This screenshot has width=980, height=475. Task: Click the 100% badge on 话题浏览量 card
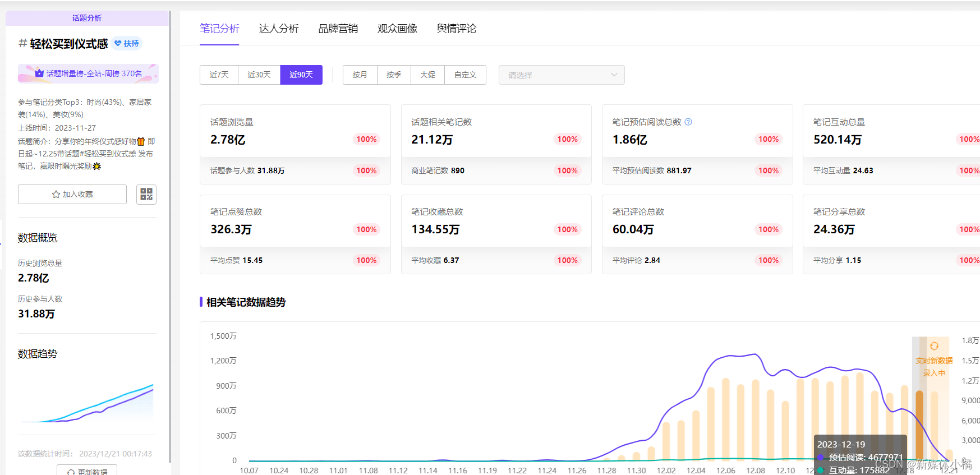(366, 139)
